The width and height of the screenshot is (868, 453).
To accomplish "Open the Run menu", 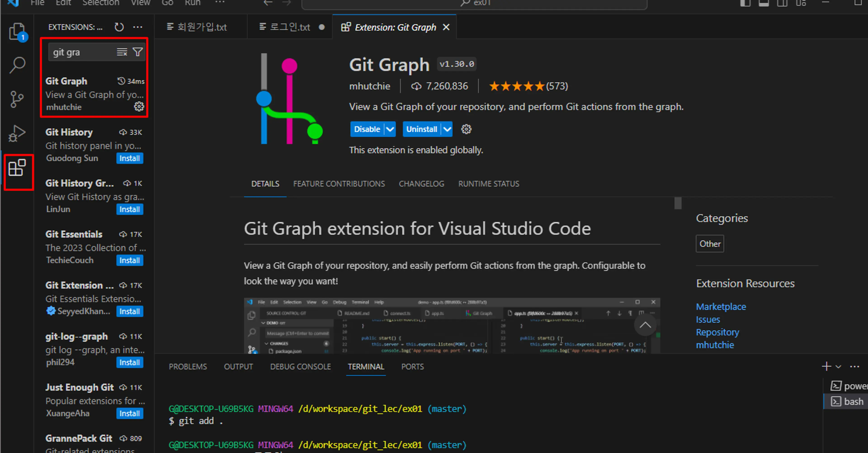I will (x=192, y=3).
